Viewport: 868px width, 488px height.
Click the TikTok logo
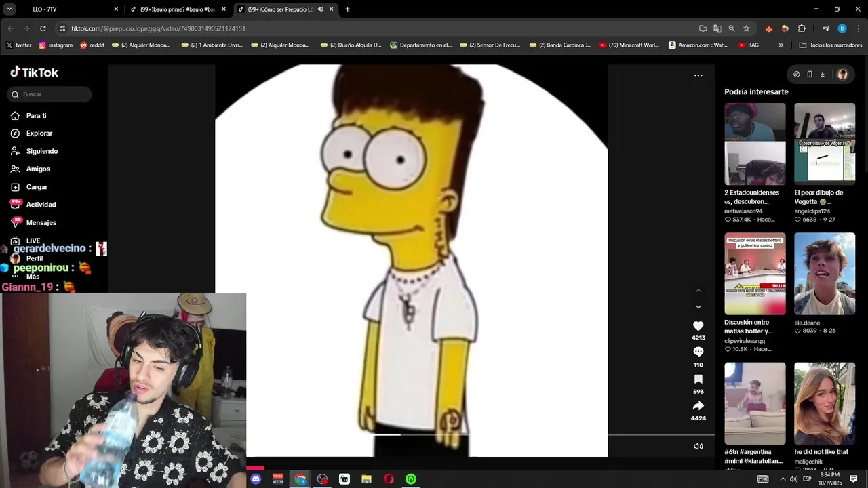click(34, 73)
